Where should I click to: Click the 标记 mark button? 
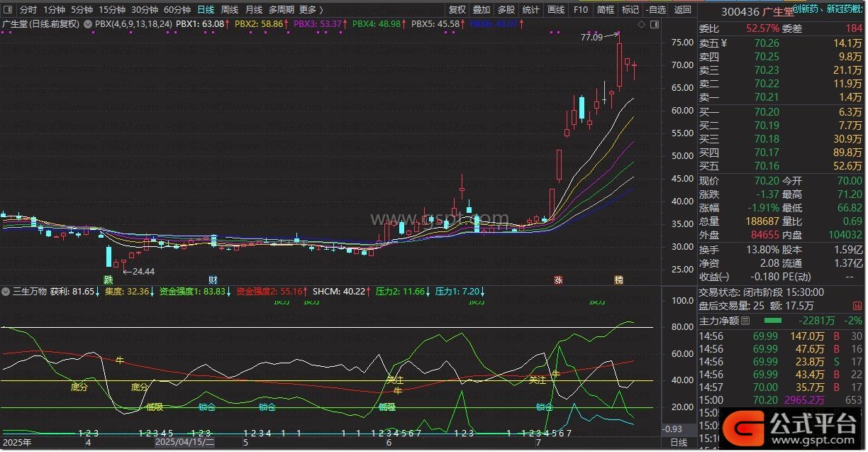click(x=630, y=10)
